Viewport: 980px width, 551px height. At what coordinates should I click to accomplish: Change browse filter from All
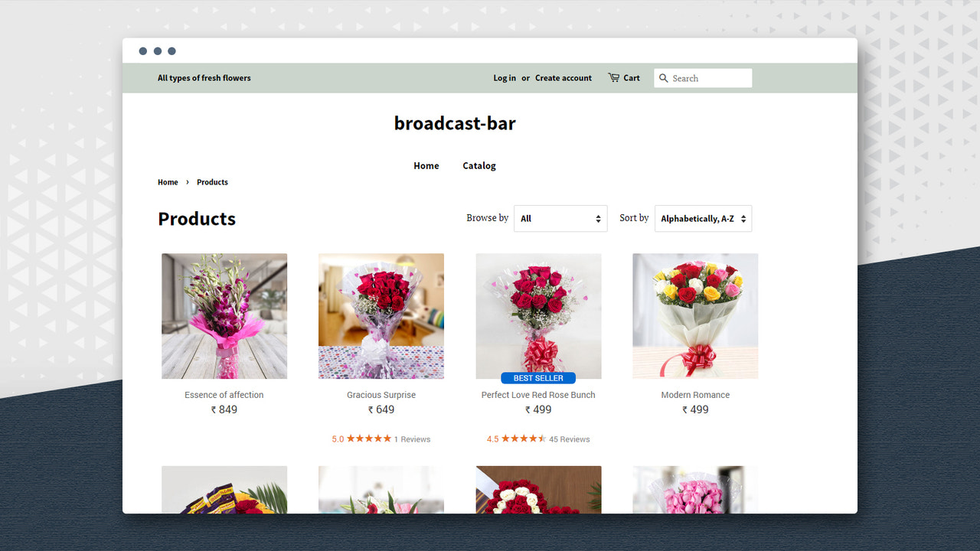pos(560,218)
